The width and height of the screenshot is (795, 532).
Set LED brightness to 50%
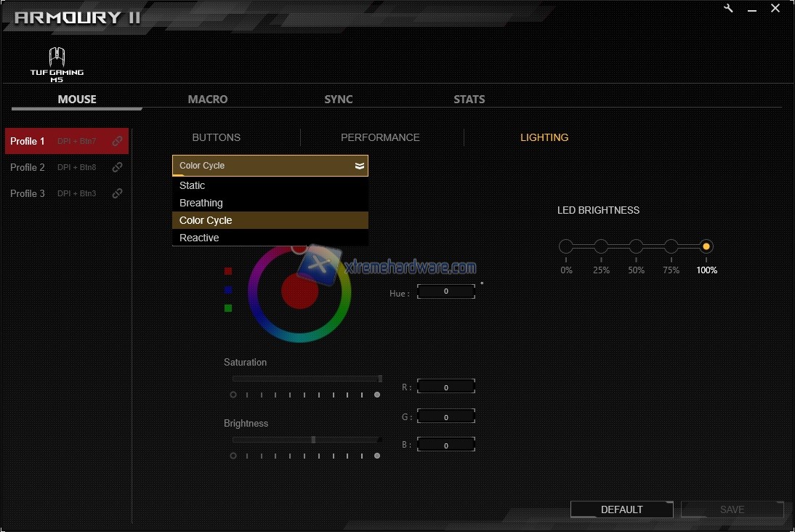[x=636, y=246]
